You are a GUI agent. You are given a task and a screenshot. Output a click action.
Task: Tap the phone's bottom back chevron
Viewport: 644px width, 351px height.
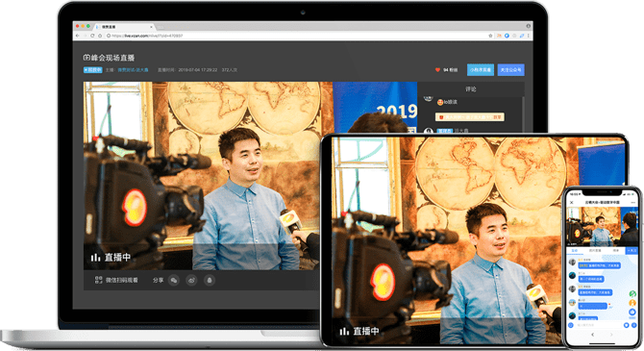point(593,335)
